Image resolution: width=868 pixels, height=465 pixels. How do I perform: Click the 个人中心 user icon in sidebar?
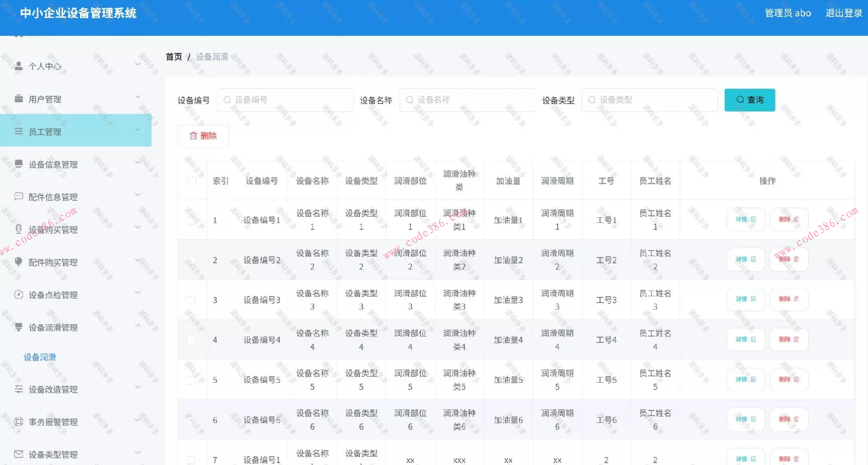[x=19, y=66]
